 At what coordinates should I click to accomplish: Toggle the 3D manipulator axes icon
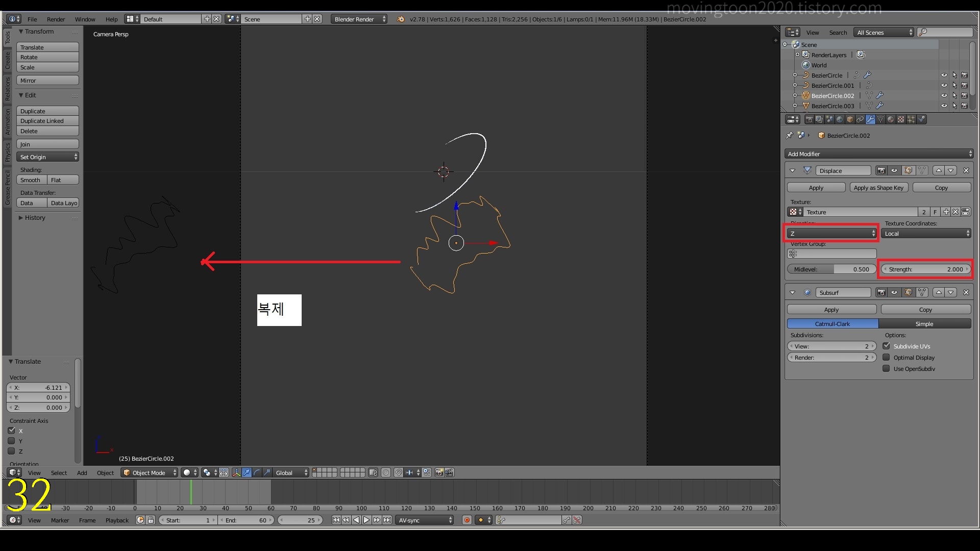237,472
